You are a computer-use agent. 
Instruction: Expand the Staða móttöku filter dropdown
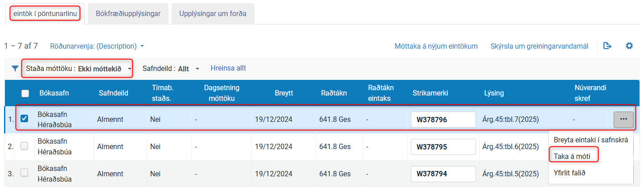(x=78, y=69)
